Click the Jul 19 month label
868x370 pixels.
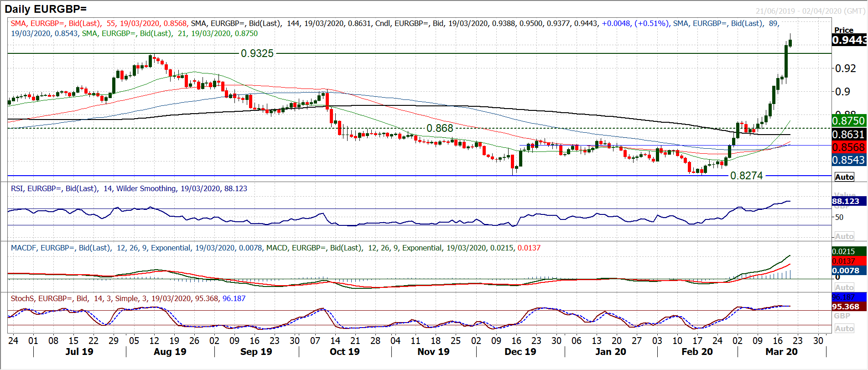tap(79, 352)
